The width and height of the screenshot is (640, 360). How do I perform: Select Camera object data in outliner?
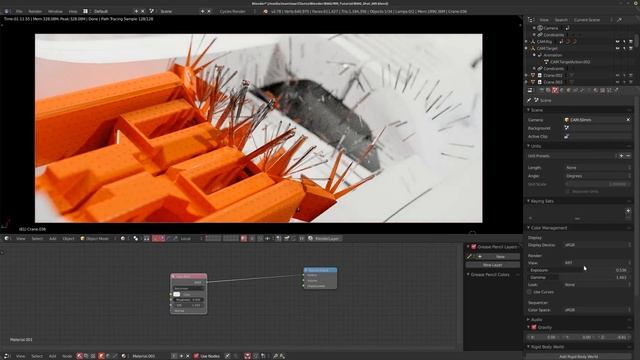click(551, 28)
